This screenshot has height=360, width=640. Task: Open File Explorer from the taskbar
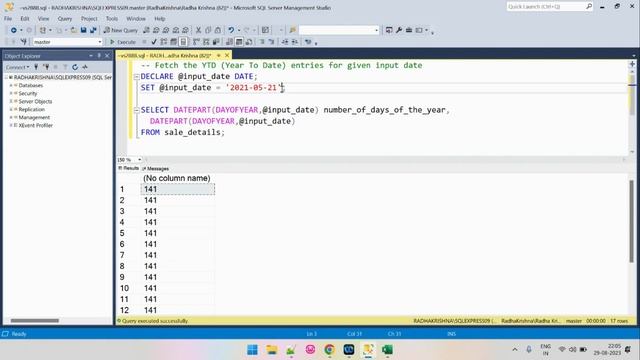point(272,350)
